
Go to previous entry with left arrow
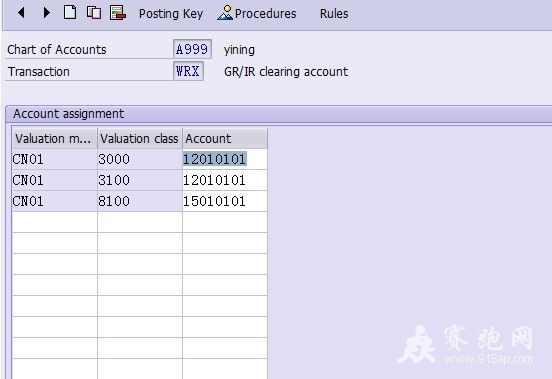[x=21, y=13]
